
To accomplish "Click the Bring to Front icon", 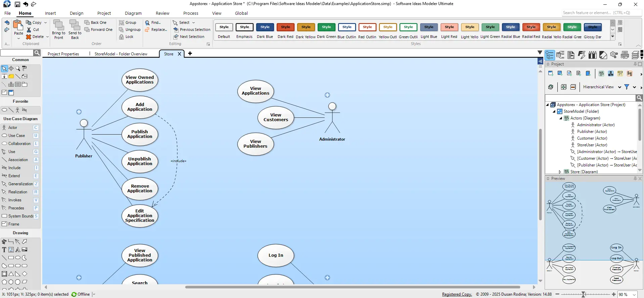I will click(59, 25).
